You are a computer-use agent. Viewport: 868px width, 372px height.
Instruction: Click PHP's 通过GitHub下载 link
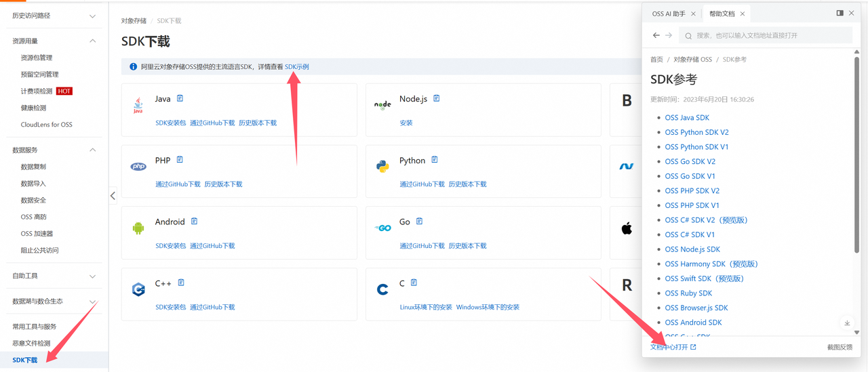click(178, 184)
